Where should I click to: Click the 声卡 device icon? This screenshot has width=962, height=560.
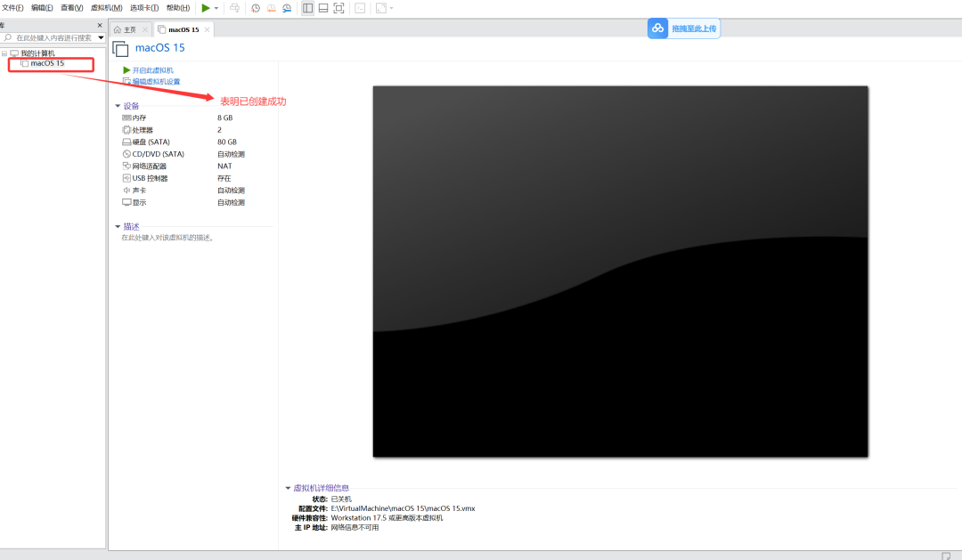(126, 191)
